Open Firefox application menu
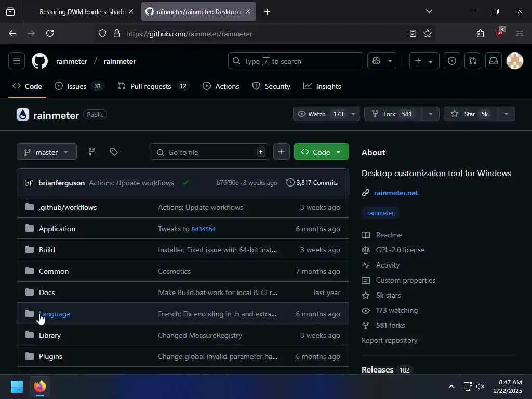The height and width of the screenshot is (399, 532). click(x=520, y=33)
